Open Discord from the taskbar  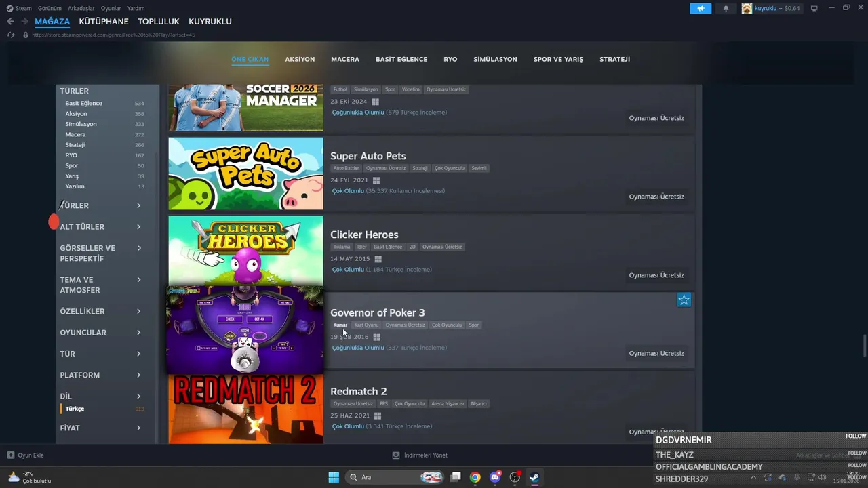495,477
